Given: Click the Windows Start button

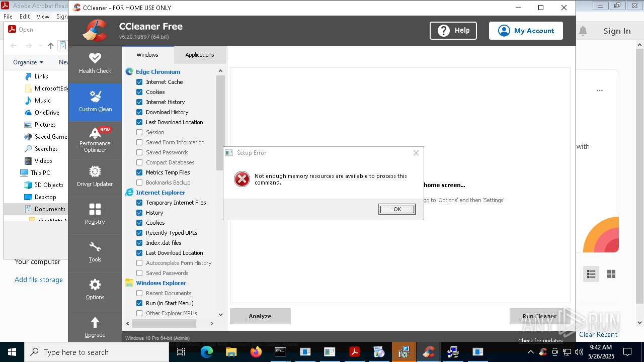Looking at the screenshot, I should pyautogui.click(x=12, y=352).
